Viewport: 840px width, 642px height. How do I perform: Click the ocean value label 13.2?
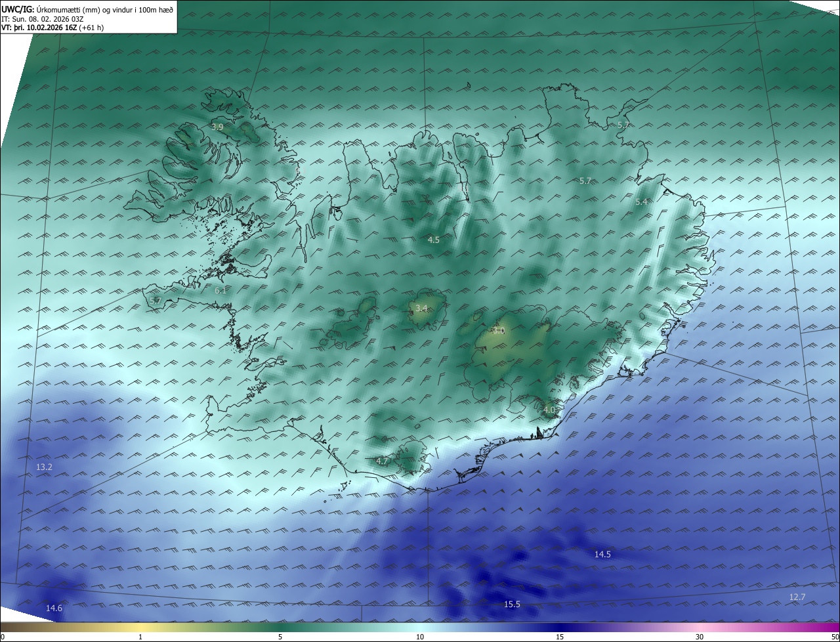[x=44, y=467]
